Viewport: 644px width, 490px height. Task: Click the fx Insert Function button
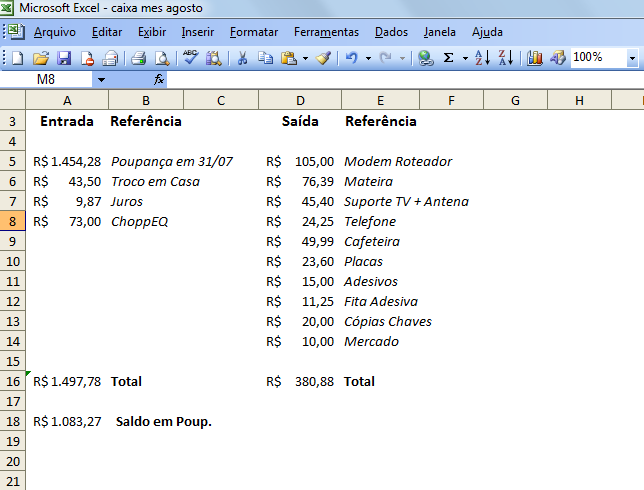click(159, 79)
